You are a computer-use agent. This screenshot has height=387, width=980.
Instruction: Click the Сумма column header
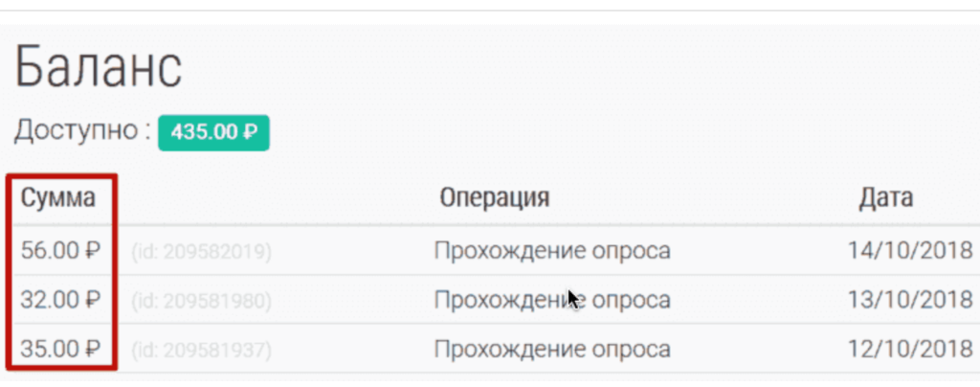(x=58, y=198)
